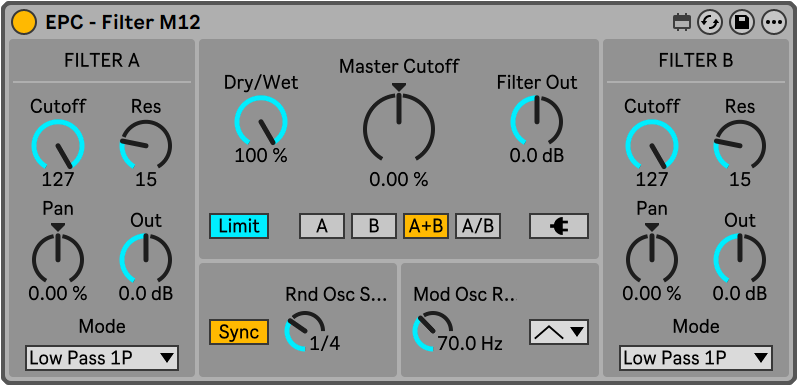Click Filter A Cutoff value 127
This screenshot has height=386, width=798.
[x=58, y=179]
